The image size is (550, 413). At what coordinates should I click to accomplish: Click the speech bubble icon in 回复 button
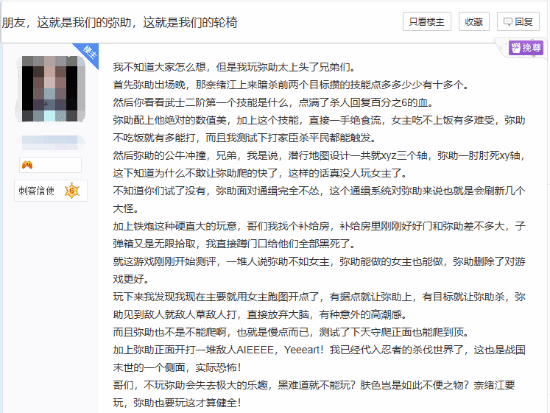tap(508, 22)
